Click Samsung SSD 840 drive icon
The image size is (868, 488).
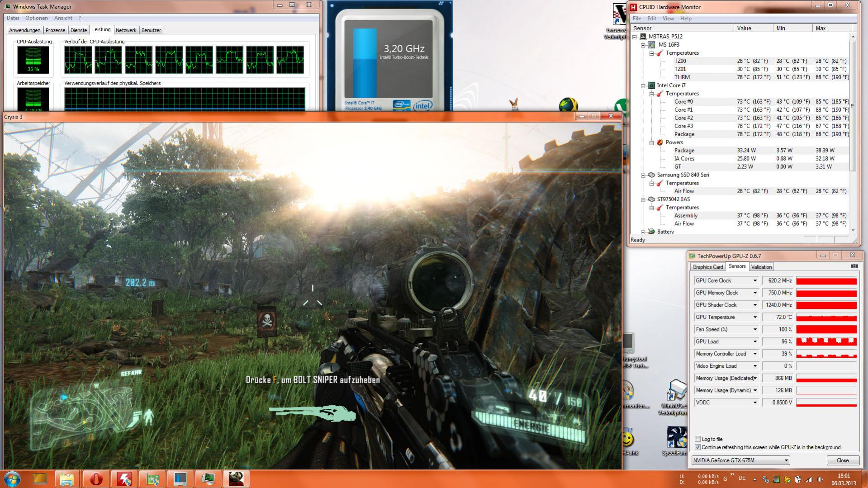pos(651,175)
